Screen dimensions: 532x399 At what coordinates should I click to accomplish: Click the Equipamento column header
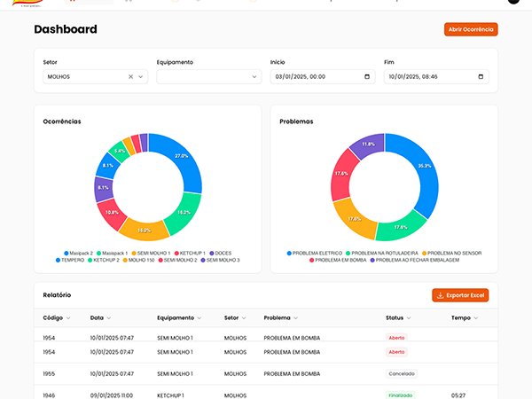(177, 317)
